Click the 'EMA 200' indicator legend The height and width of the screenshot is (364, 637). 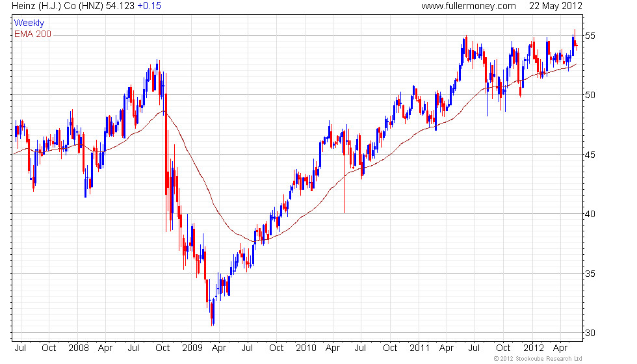[x=33, y=34]
